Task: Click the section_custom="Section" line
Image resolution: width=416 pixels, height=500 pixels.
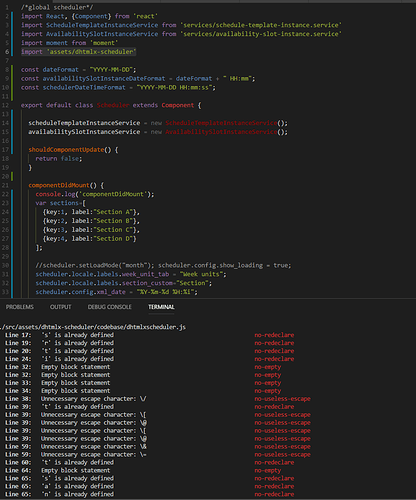Action: [124, 283]
